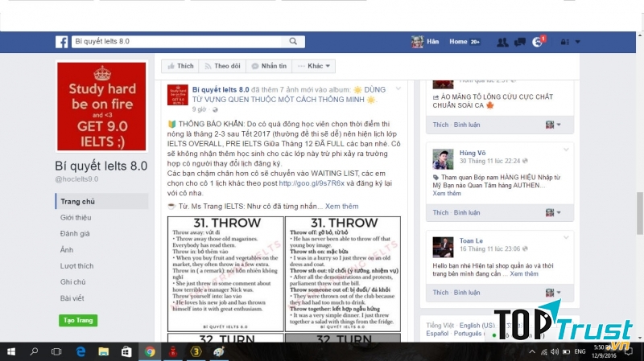The width and height of the screenshot is (644, 361).
Task: Open the friend requests icon
Action: [x=502, y=42]
